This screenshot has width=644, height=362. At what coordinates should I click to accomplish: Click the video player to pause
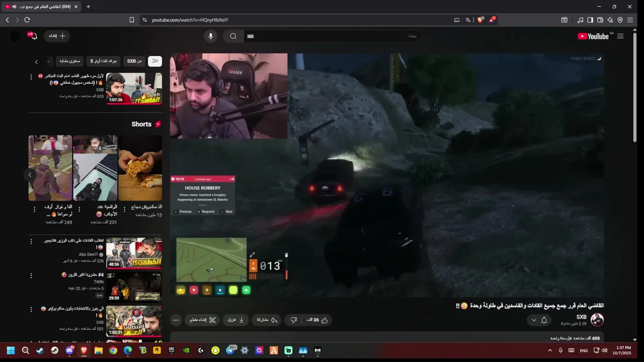pyautogui.click(x=387, y=175)
